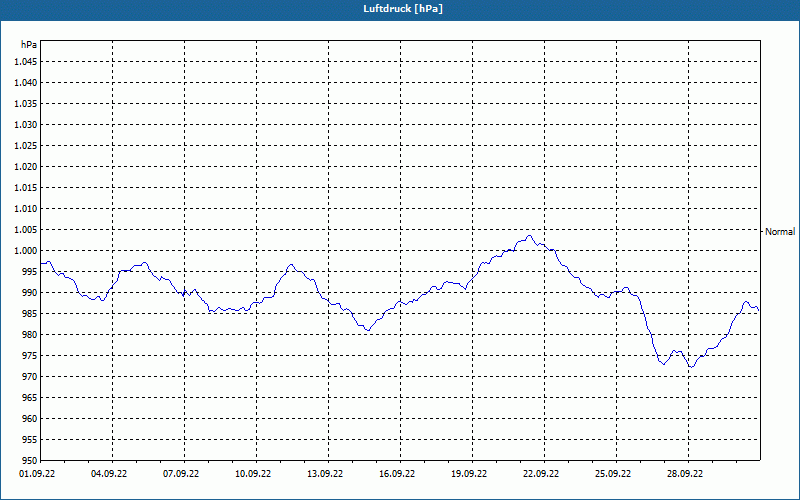Screen dimensions: 800x500
Task: Click the 1.015 y-axis label
Action: (25, 188)
